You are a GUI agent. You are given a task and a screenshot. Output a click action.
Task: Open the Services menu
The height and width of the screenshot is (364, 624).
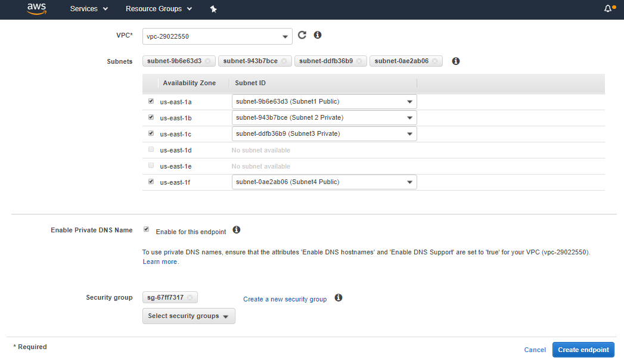pos(89,9)
